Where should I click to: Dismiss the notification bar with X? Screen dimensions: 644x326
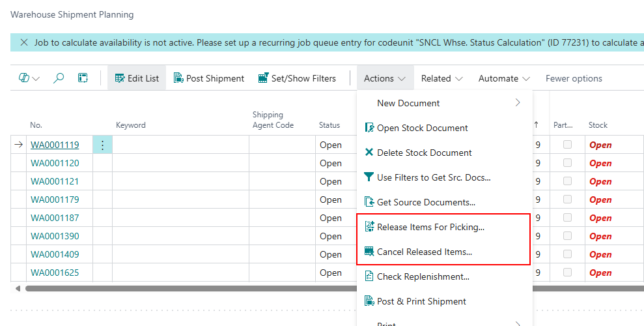(x=24, y=42)
